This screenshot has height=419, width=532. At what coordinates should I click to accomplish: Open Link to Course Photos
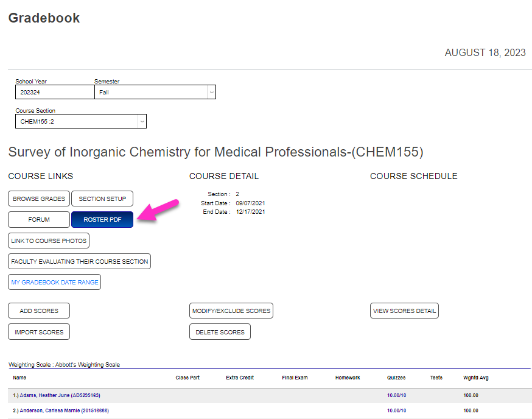pos(48,241)
